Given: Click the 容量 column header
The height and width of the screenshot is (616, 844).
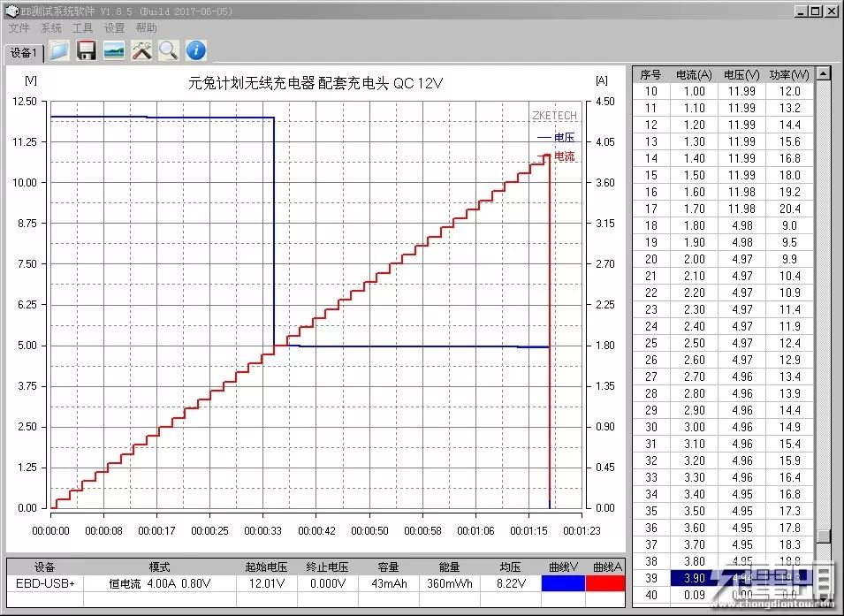Looking at the screenshot, I should (x=389, y=567).
